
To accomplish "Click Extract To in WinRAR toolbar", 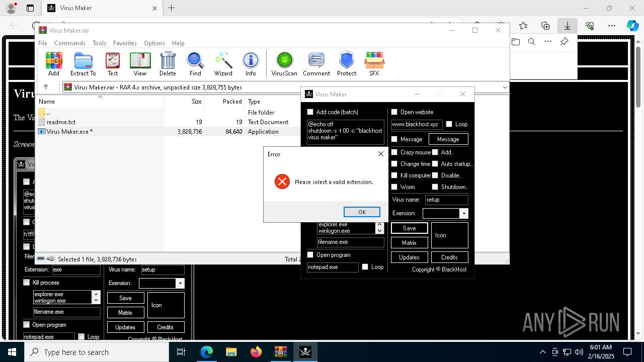I will coord(83,64).
